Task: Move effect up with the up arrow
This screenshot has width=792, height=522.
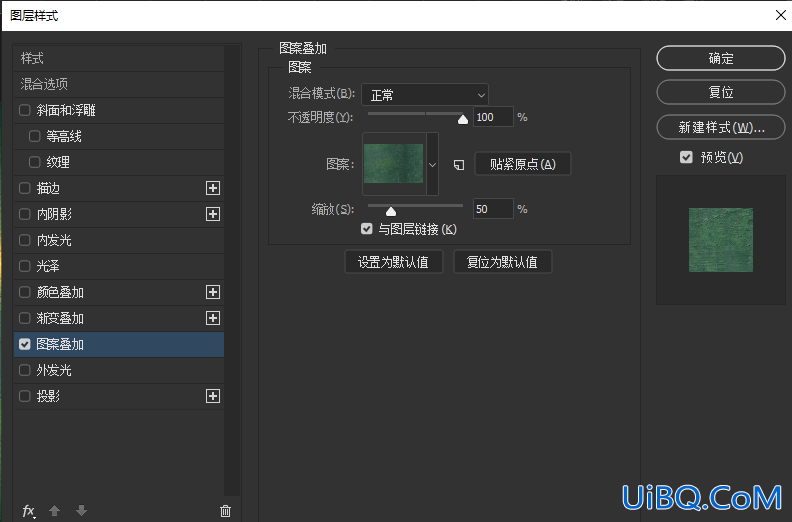Action: click(55, 511)
